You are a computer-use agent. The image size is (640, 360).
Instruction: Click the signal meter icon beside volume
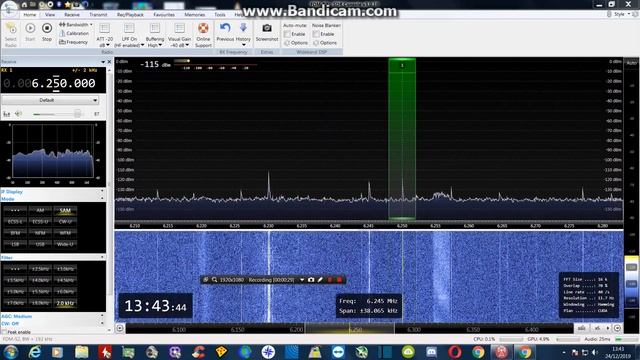pyautogui.click(x=7, y=114)
